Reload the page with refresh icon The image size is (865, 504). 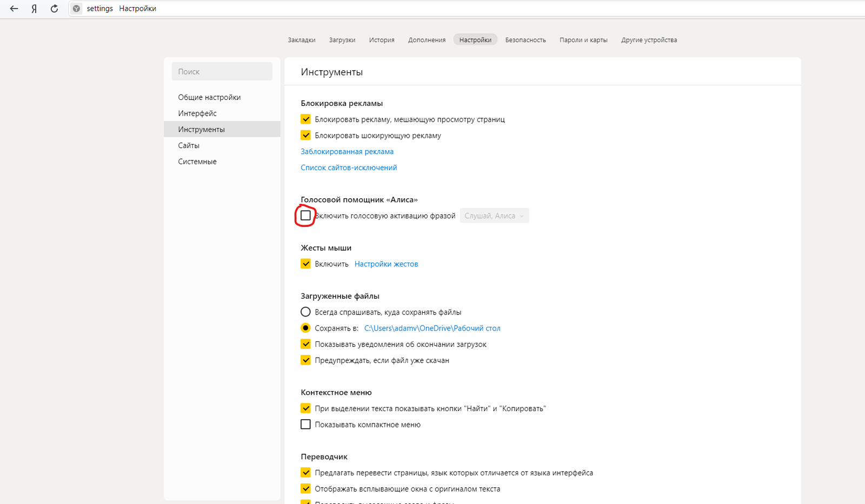click(54, 9)
